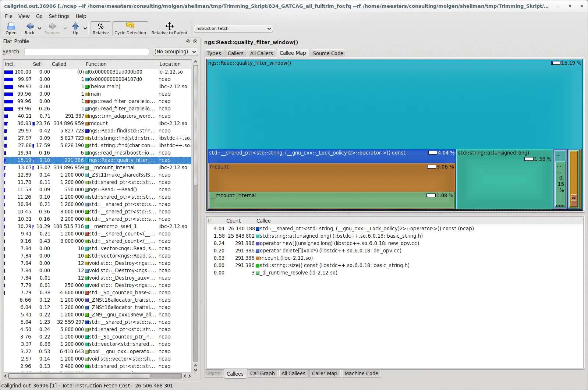Select the mcount block in callee map
Screen dimensions: 588x390
(332, 178)
